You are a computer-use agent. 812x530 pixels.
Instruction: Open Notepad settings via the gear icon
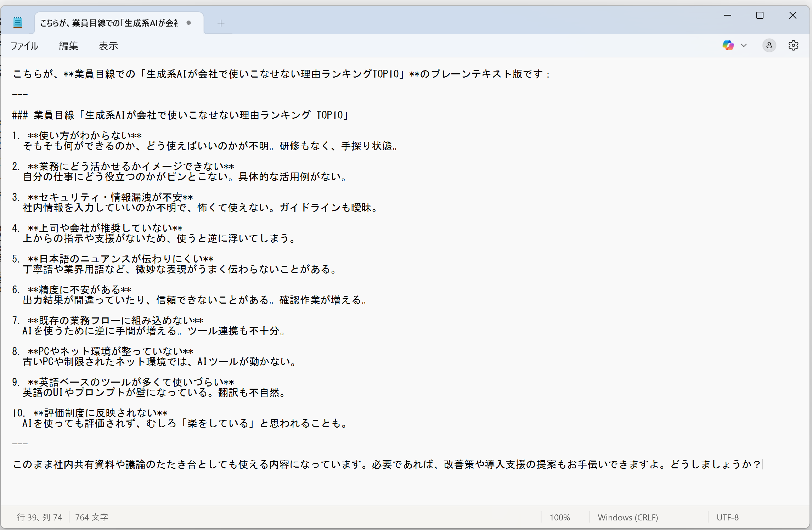click(793, 45)
